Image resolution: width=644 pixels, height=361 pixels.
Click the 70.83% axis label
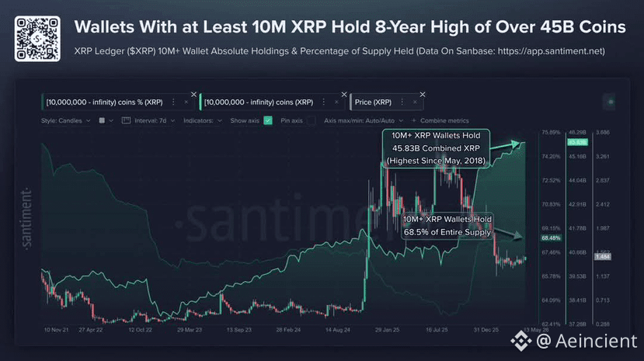coord(551,204)
